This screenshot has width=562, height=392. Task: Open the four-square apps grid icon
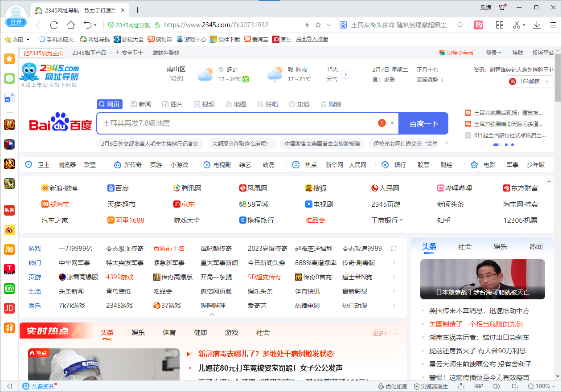[500, 25]
